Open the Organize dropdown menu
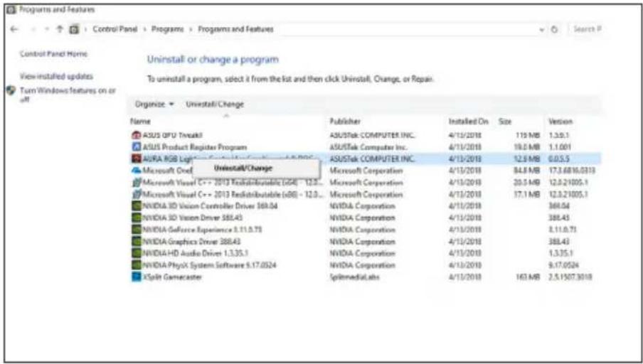This screenshot has height=364, width=643. point(154,104)
